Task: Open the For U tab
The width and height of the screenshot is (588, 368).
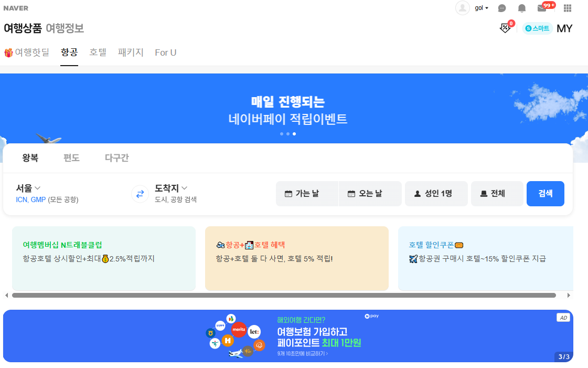Action: [x=165, y=52]
